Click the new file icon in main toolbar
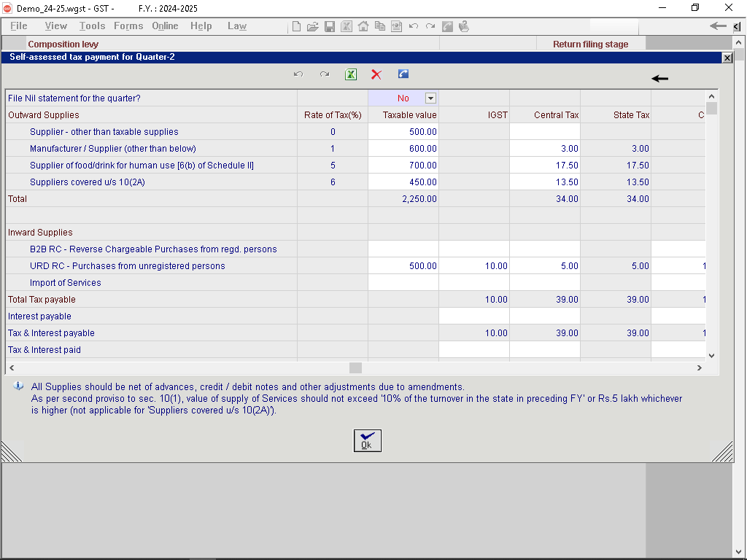The width and height of the screenshot is (747, 560). [x=296, y=26]
